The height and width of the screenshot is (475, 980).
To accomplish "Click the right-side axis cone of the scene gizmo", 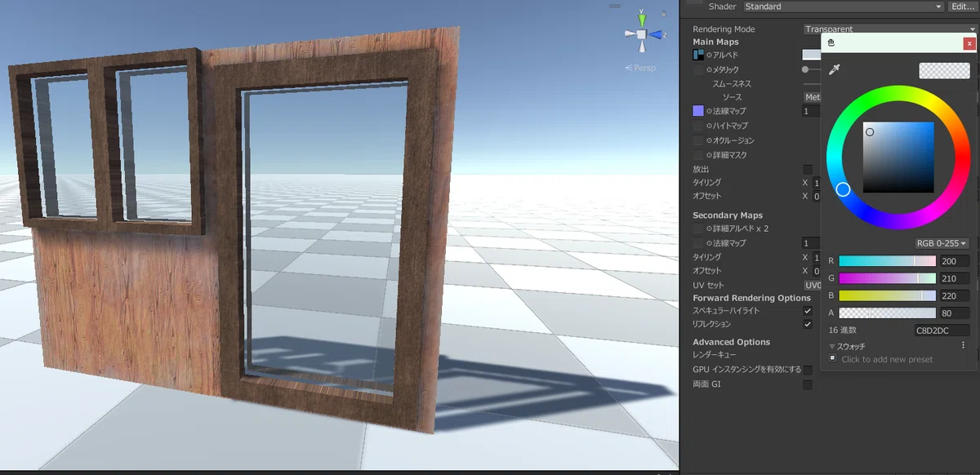I will click(x=656, y=34).
